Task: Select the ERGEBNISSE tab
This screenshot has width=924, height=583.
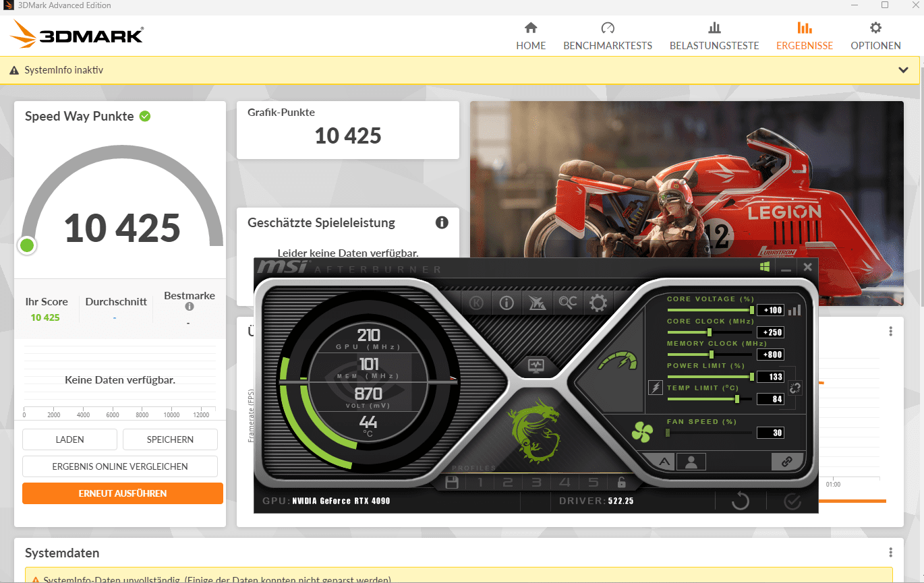Action: coord(805,37)
